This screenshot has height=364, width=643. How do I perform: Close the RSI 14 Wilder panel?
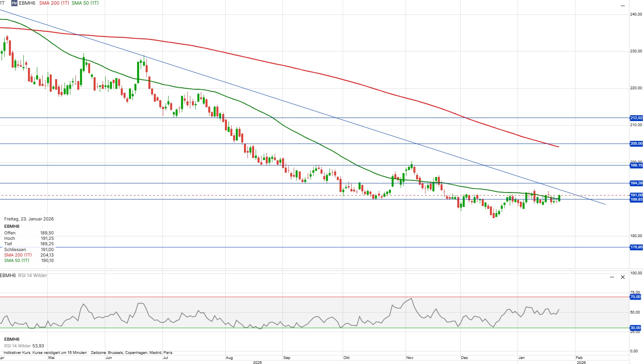click(623, 277)
